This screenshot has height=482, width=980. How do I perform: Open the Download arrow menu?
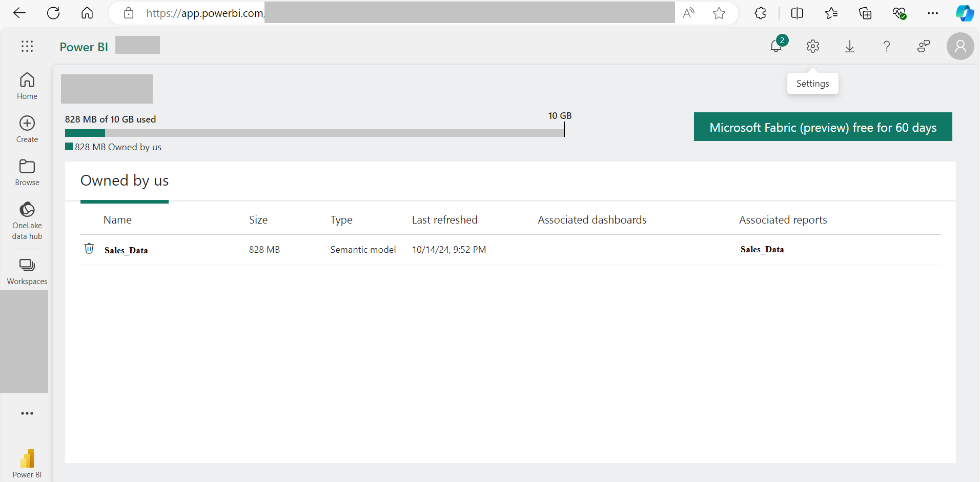(x=850, y=46)
